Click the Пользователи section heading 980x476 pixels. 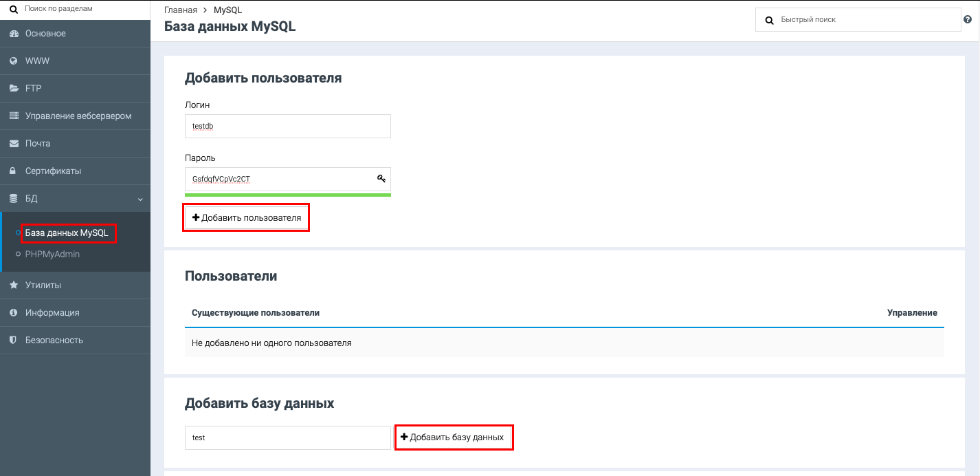231,277
